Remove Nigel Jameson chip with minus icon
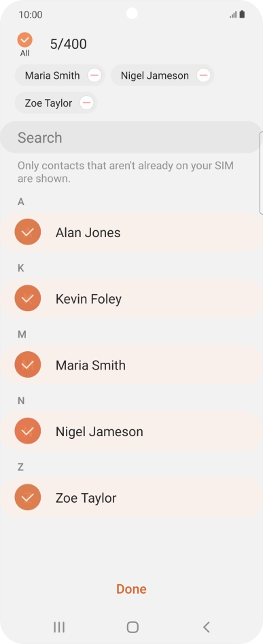Screen dimensions: 263x644 pos(203,75)
